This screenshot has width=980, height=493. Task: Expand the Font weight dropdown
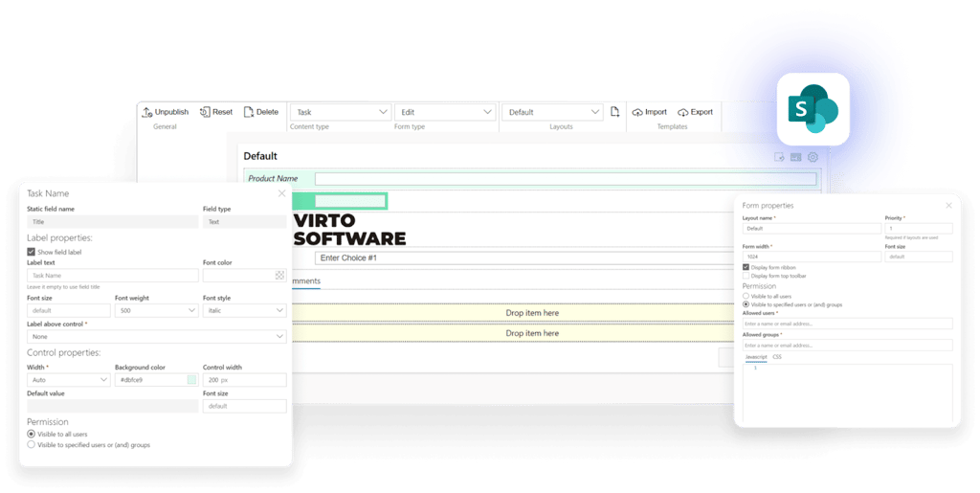[156, 310]
